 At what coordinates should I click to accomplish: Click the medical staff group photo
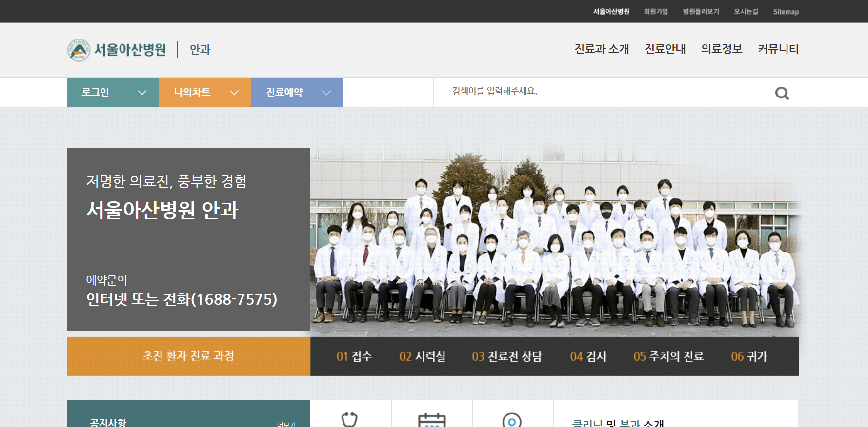click(x=555, y=239)
